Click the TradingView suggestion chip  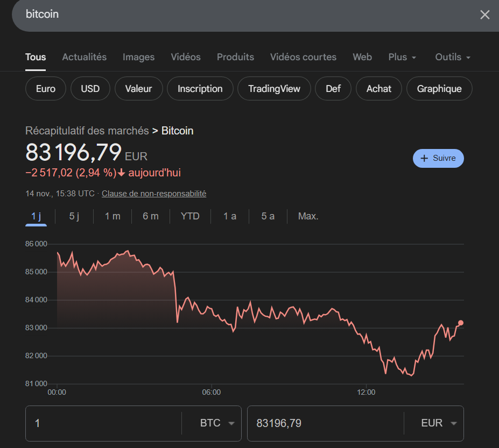[274, 89]
